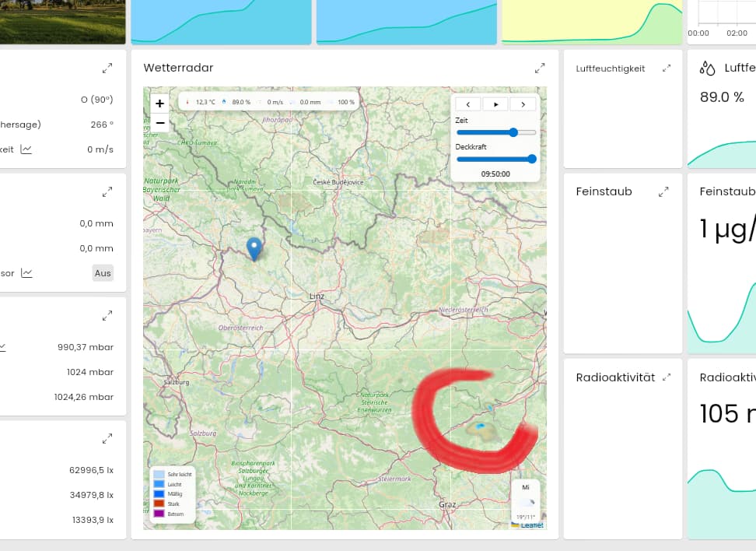Open wind speed chart icon (0 m/s row)

coord(26,149)
